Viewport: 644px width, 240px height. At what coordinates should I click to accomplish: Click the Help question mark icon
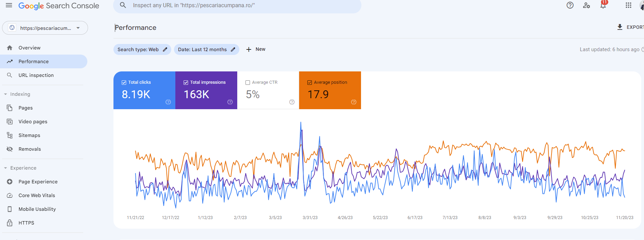point(570,5)
